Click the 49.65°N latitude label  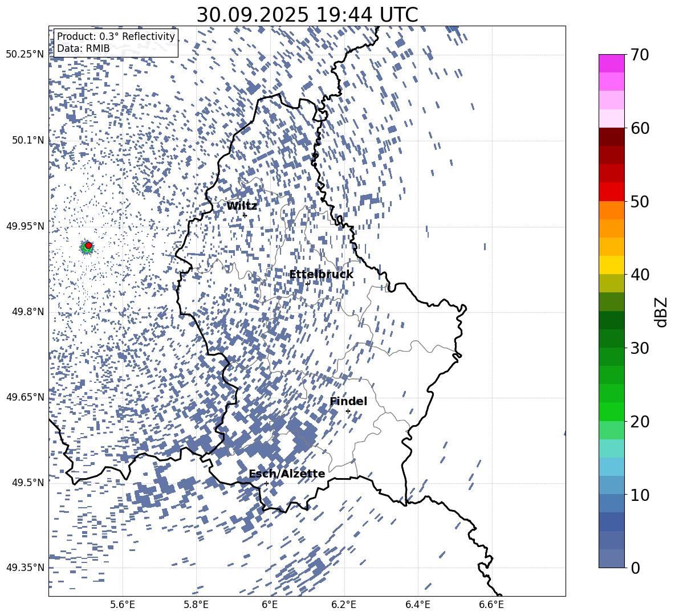tap(25, 397)
